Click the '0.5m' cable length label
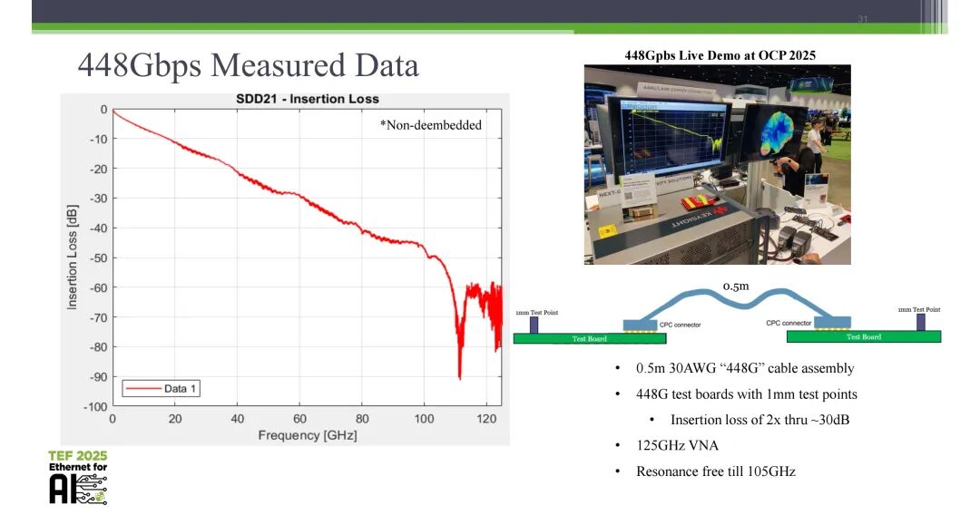 (x=736, y=286)
